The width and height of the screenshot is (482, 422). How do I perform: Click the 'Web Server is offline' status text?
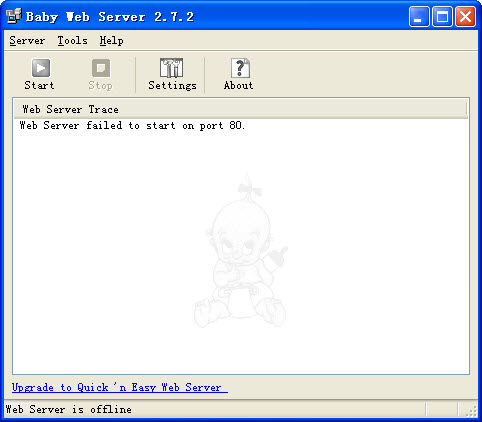[x=69, y=409]
